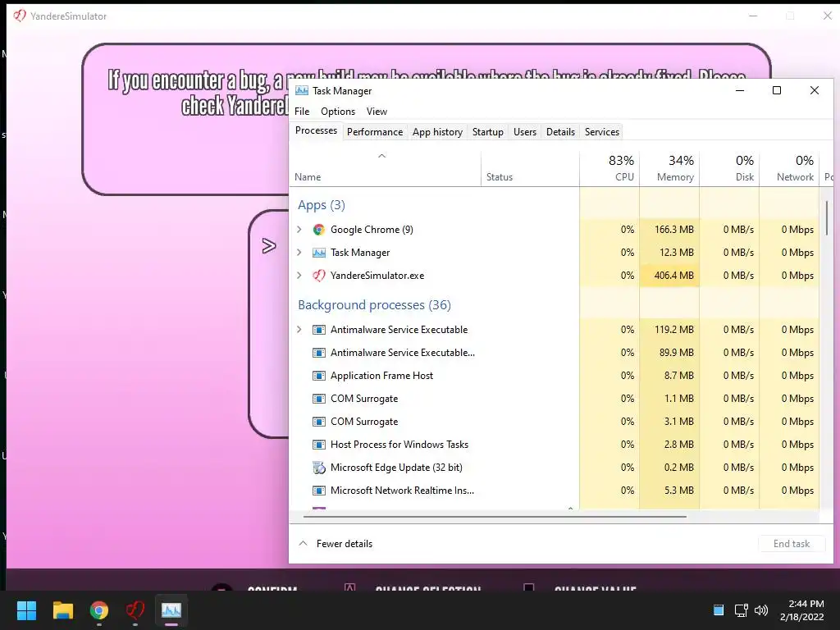Select the Antimalware Service Executable... 89.9 MB row
Image resolution: width=840 pixels, height=630 pixels.
pyautogui.click(x=554, y=353)
